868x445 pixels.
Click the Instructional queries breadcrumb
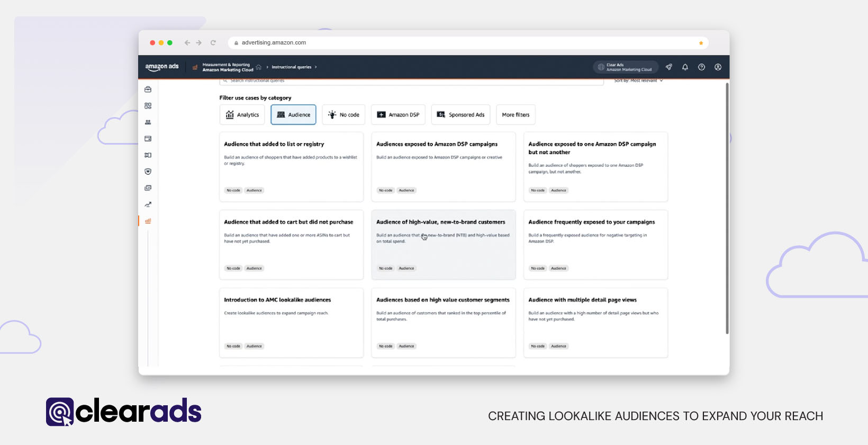[x=292, y=67]
